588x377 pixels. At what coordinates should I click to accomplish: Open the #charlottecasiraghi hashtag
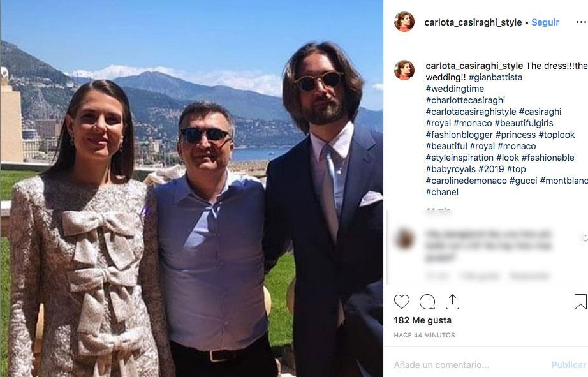click(465, 100)
